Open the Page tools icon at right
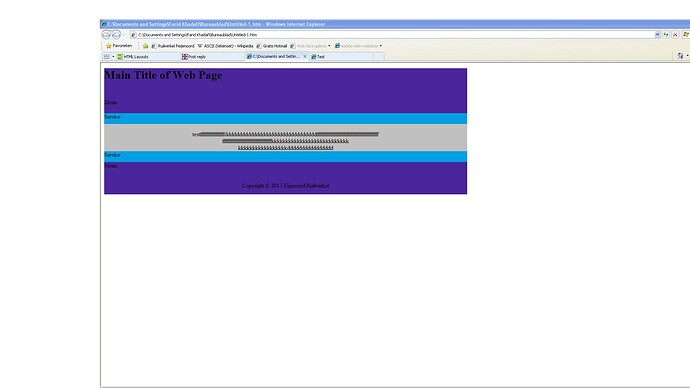The image size is (690, 388). pos(680,56)
